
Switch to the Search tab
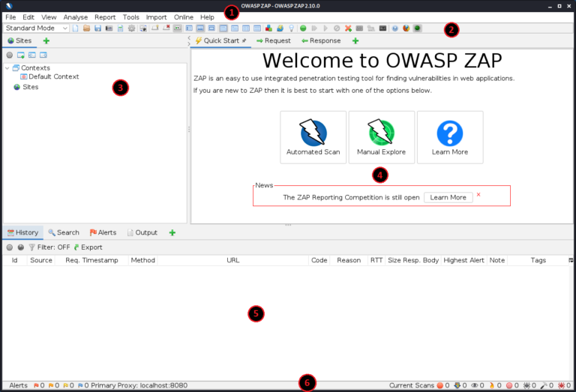point(64,232)
